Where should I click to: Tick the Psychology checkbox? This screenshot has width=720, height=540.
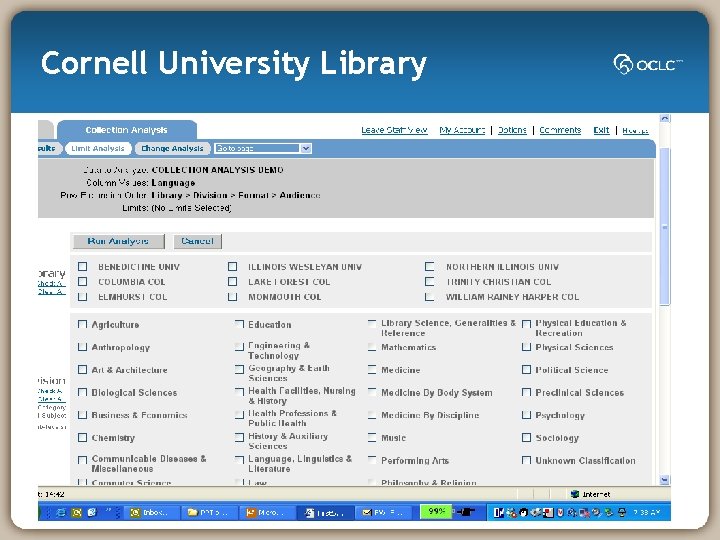[527, 415]
